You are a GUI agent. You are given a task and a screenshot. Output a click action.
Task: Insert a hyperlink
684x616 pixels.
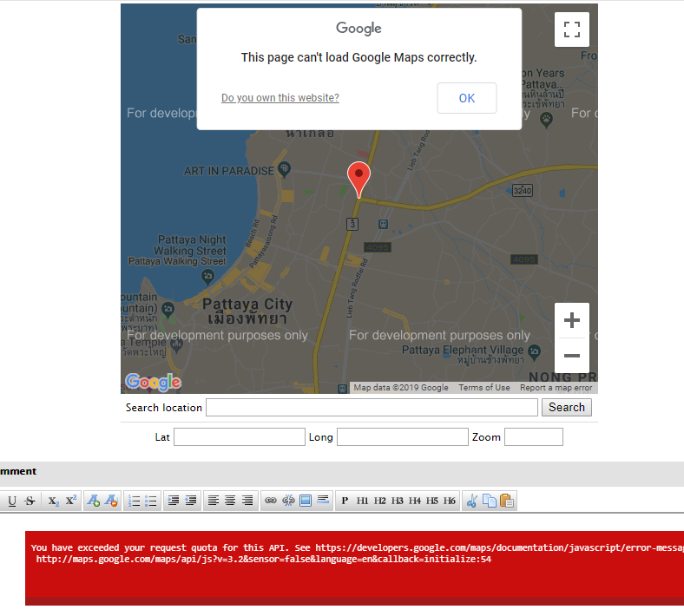point(271,501)
